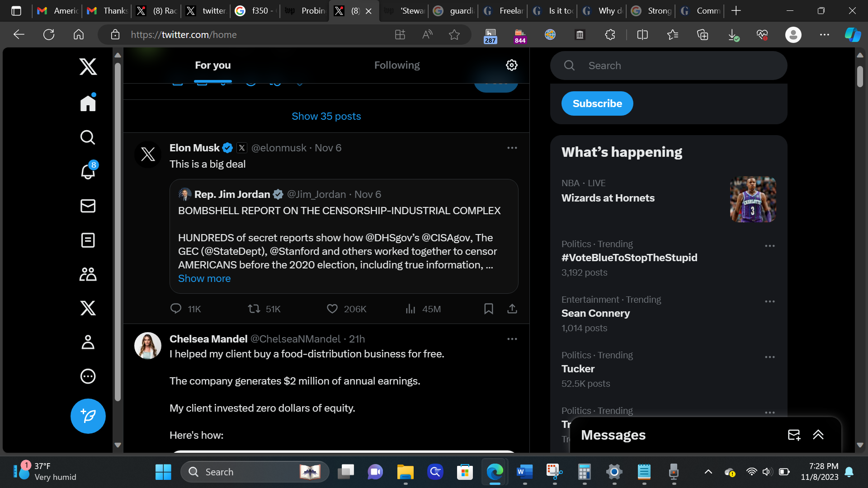Click the compose post feather button

pos(88,416)
